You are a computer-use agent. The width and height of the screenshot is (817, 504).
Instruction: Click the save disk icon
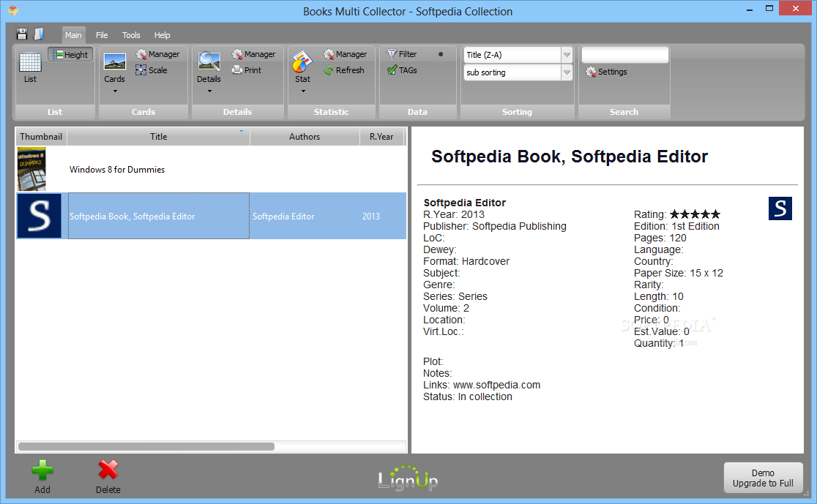[22, 34]
